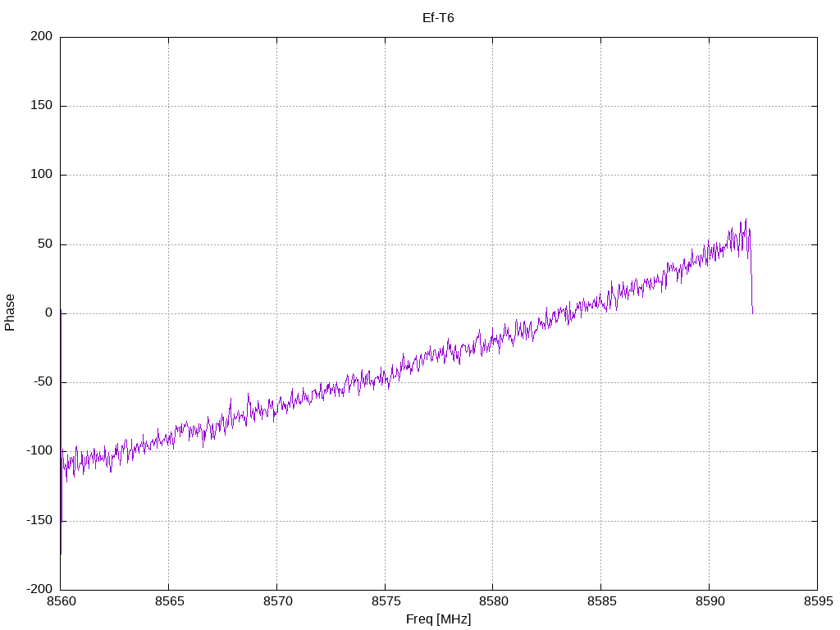Screen dimensions: 840x630
Task: Click the phase trace peak near 8592 MHz
Action: point(746,220)
